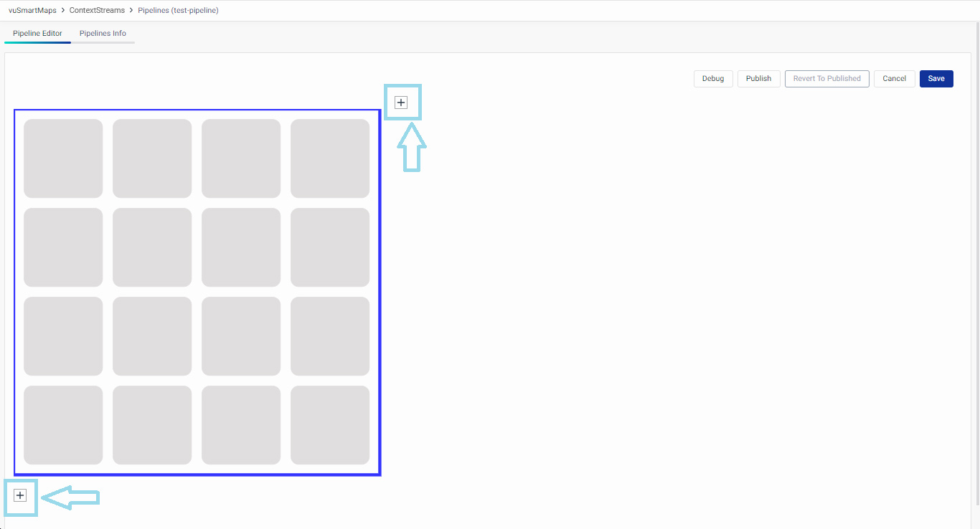Publish the pipeline
The image size is (980, 529).
click(x=758, y=79)
